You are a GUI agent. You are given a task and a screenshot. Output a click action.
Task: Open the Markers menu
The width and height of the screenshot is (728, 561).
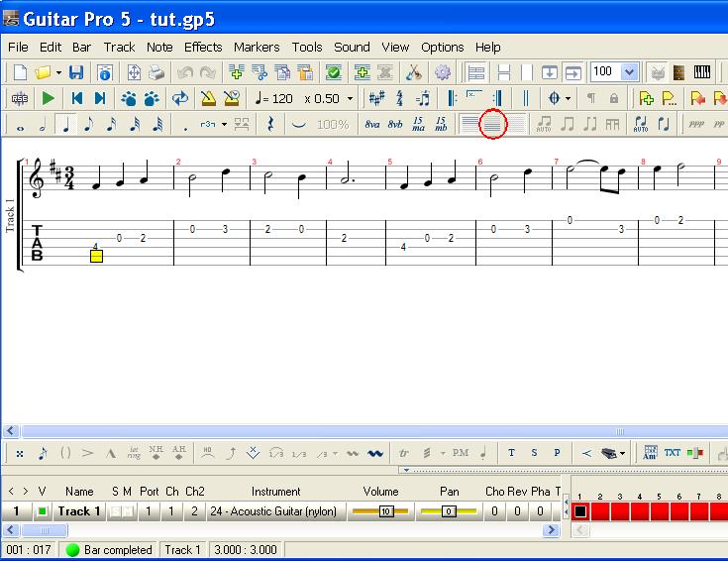[257, 47]
